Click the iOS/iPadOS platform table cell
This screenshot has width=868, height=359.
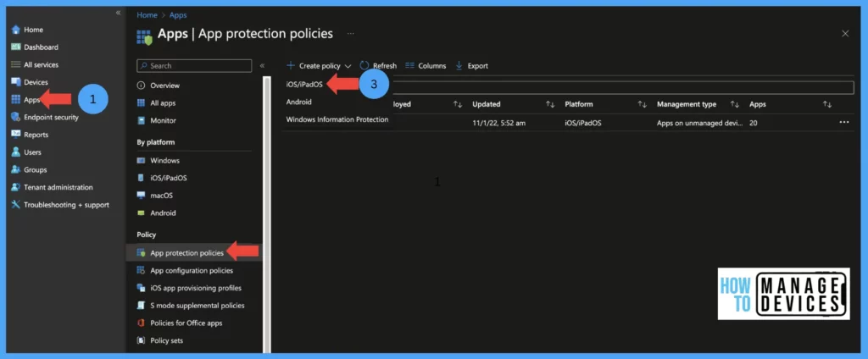click(583, 123)
